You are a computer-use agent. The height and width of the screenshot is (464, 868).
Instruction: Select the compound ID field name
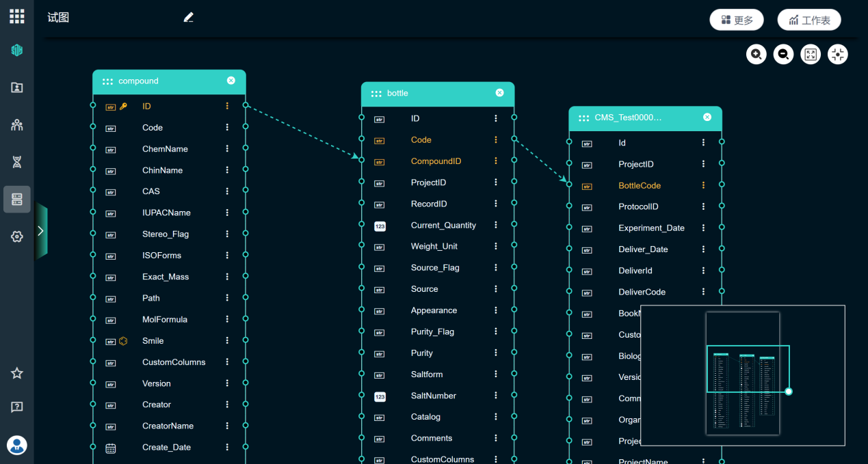pos(146,107)
